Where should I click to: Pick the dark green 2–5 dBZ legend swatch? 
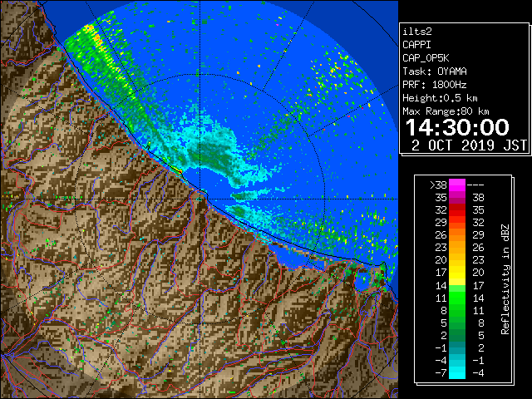457,335
